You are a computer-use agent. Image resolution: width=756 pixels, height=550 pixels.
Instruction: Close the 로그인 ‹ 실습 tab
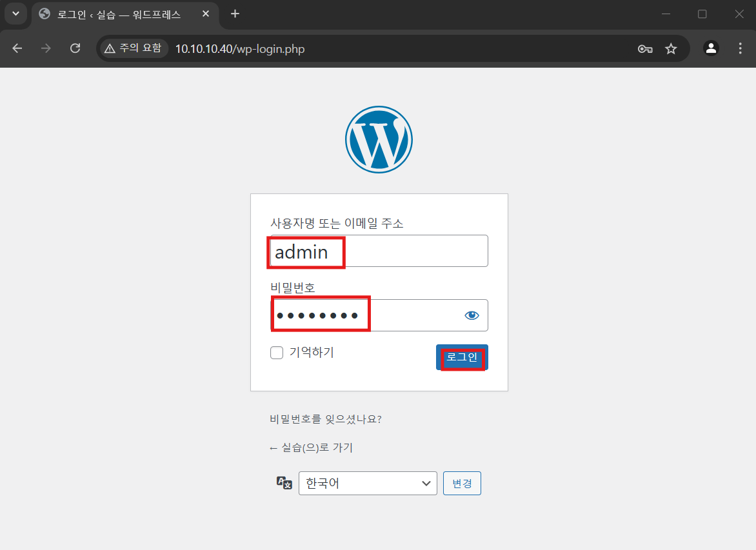(x=205, y=14)
